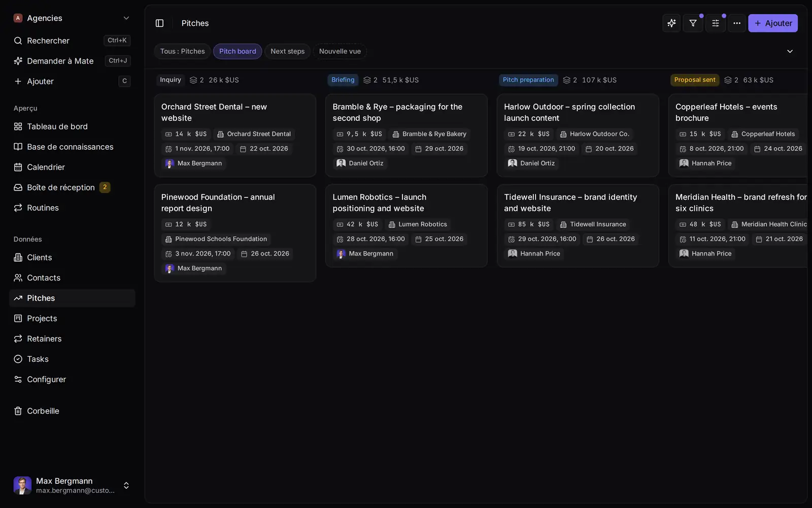The height and width of the screenshot is (508, 812).
Task: Open Tableau de bord dashboard
Action: coord(72,126)
